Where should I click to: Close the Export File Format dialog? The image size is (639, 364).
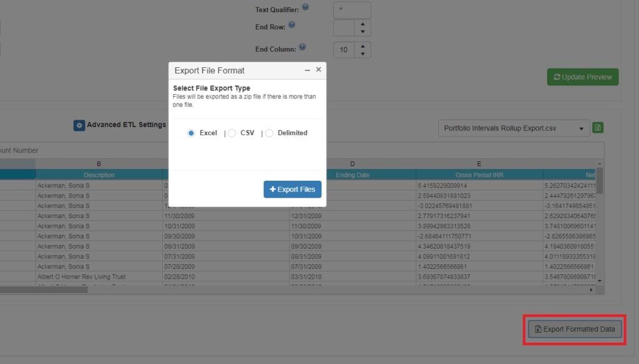pyautogui.click(x=318, y=70)
